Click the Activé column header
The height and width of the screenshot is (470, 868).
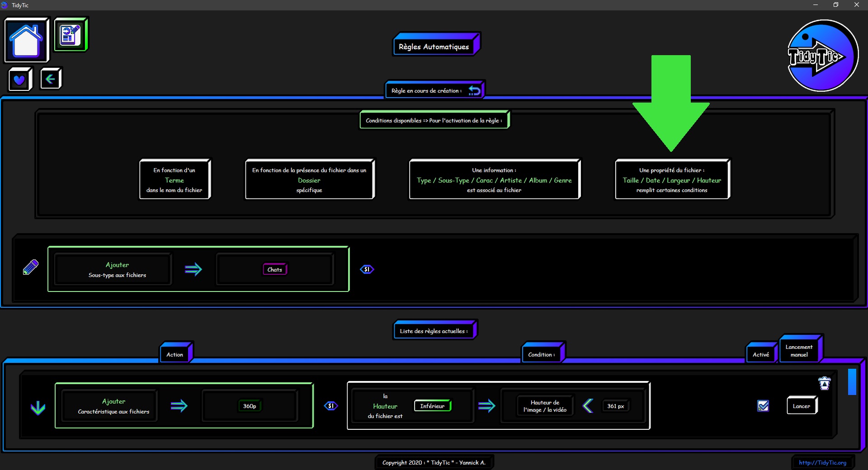click(761, 354)
